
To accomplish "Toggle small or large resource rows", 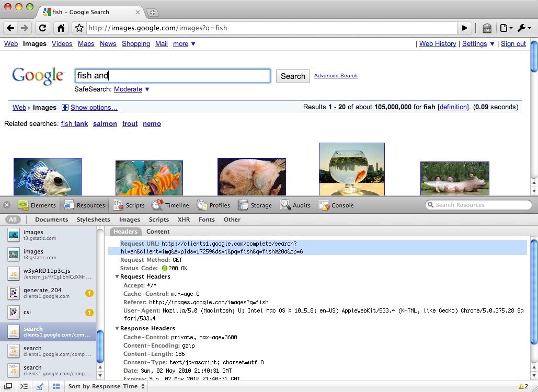I will (x=56, y=386).
